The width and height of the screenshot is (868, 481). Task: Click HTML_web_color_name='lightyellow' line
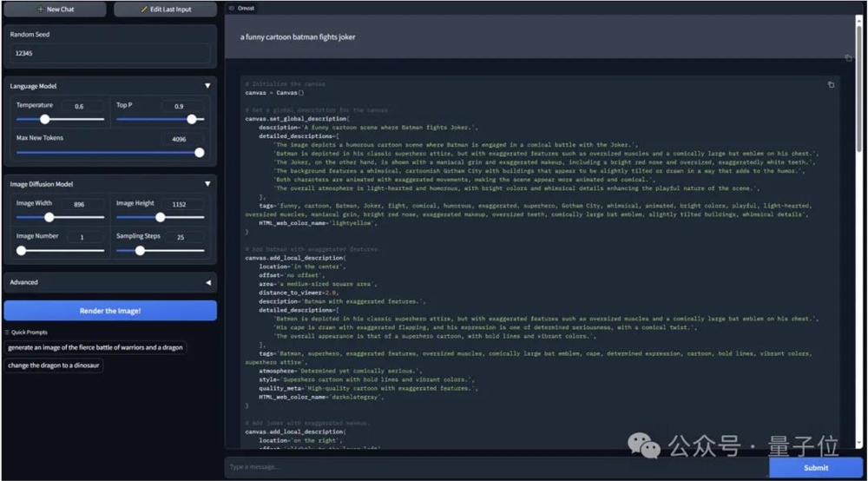point(319,223)
